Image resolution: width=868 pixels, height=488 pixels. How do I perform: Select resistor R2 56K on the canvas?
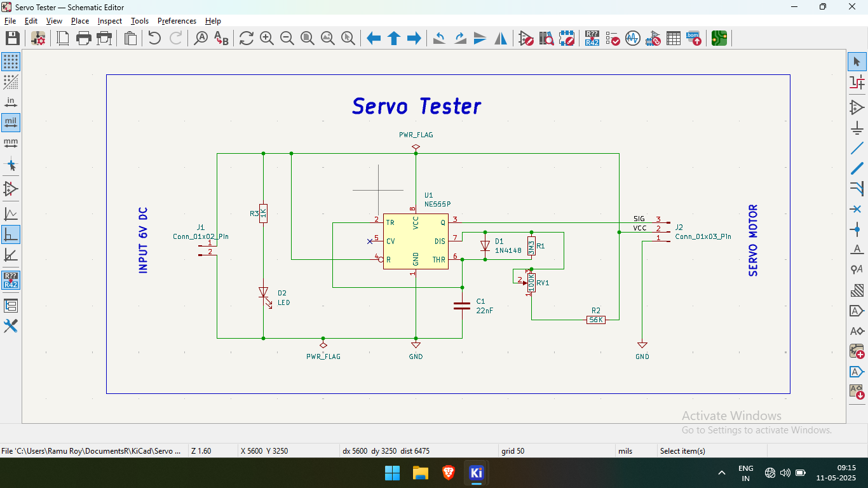[596, 320]
